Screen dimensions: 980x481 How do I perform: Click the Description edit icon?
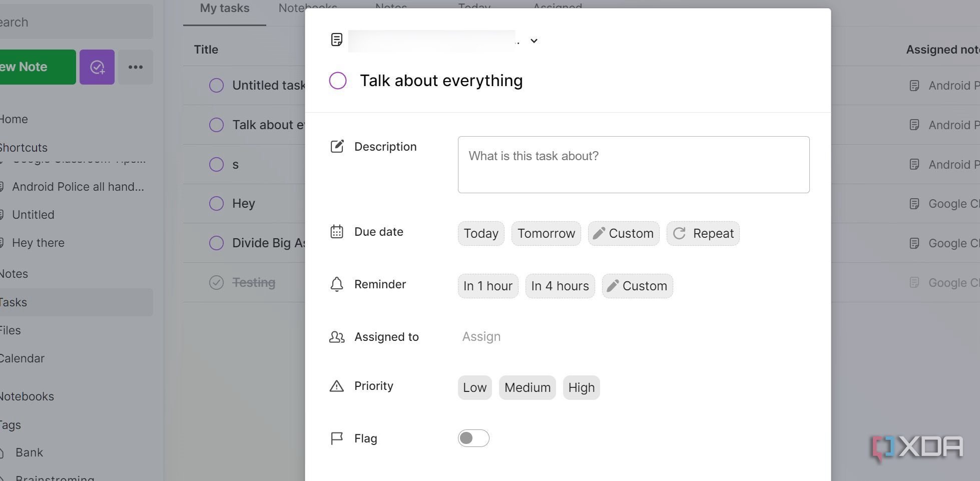(x=337, y=146)
